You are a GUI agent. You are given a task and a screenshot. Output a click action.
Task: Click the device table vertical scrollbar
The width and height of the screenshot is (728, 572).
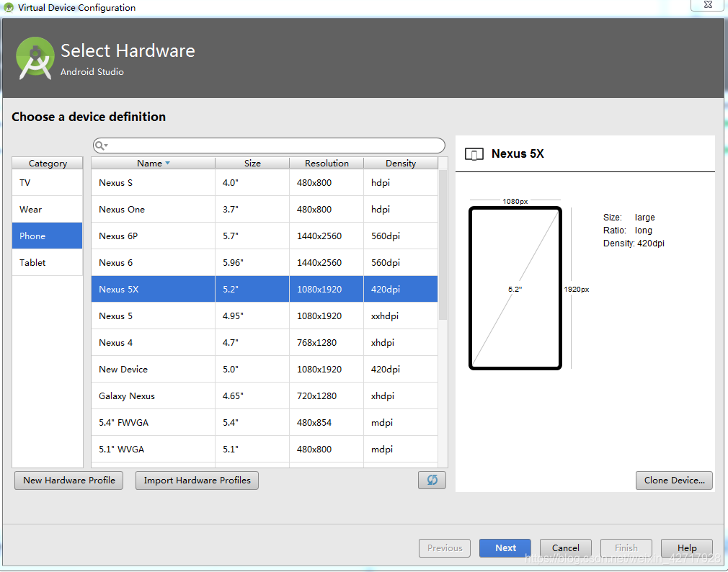pos(443,244)
